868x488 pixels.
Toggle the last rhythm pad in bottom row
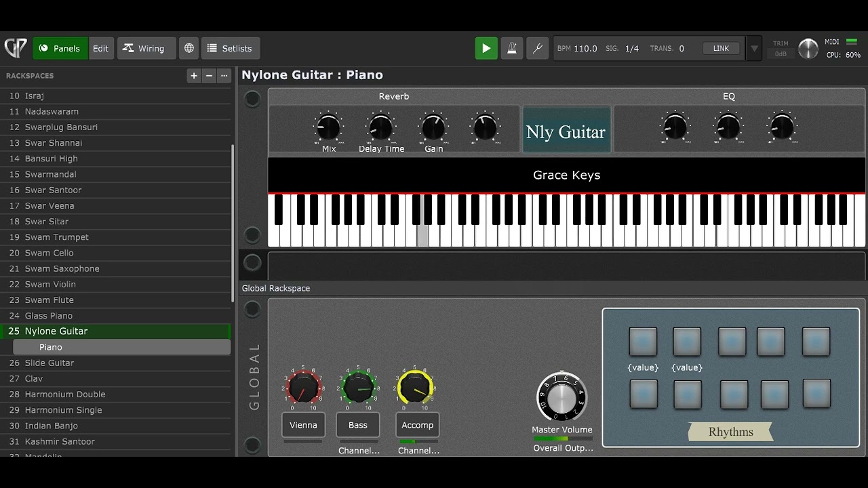(x=816, y=393)
